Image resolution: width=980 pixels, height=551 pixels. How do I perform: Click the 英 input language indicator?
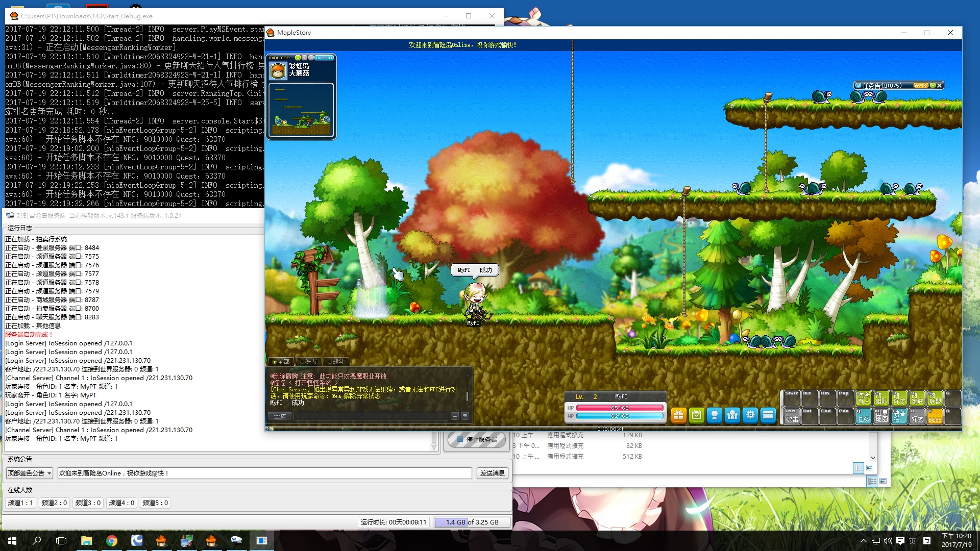tap(913, 541)
